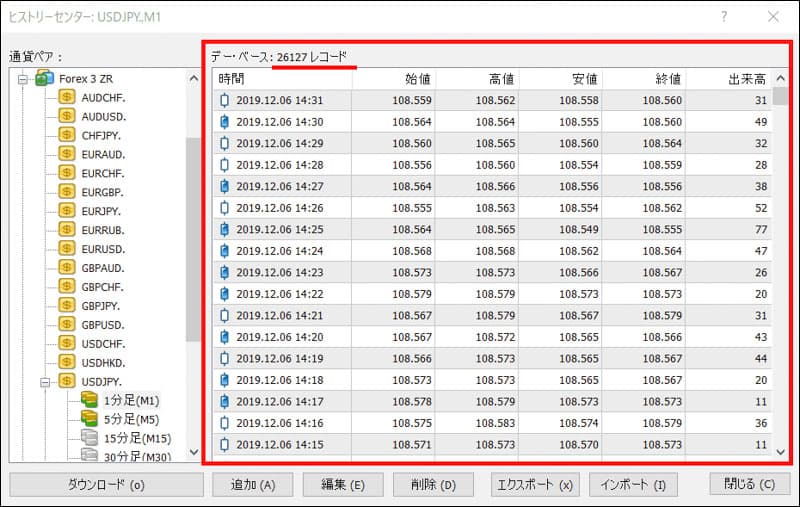This screenshot has width=800, height=507.
Task: Click the 追加 (A) button
Action: pos(253,485)
